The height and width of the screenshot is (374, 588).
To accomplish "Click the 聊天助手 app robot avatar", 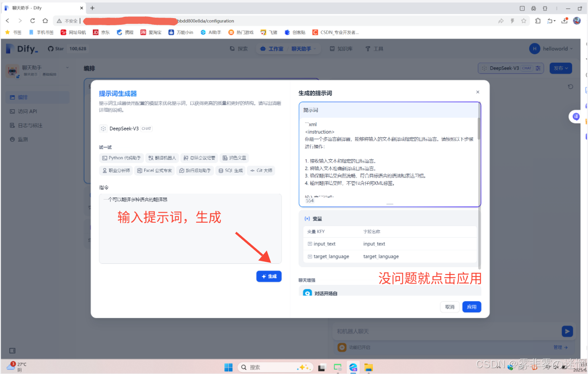I will pos(13,71).
